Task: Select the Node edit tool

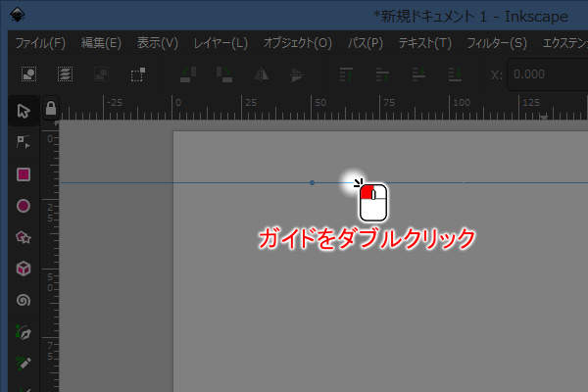Action: click(24, 142)
